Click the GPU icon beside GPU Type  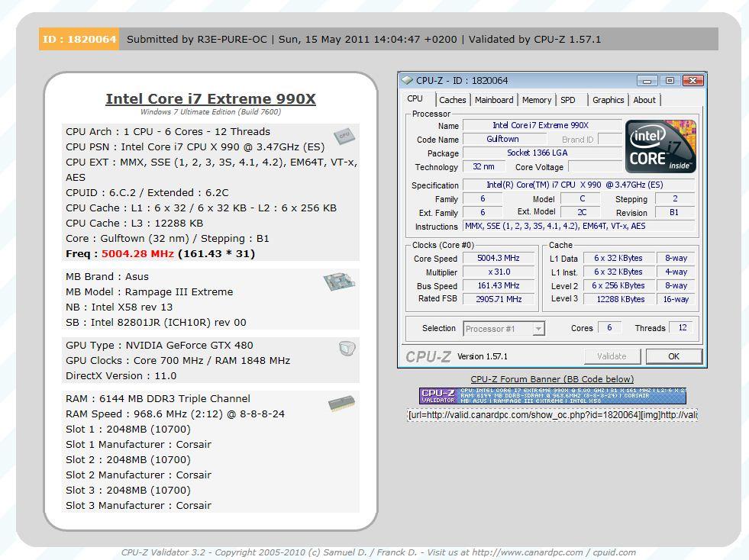347,349
